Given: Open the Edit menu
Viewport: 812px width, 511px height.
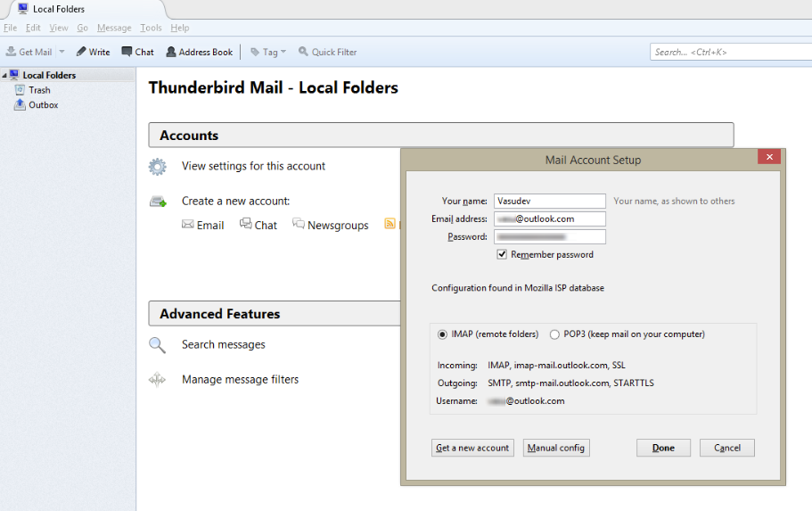Looking at the screenshot, I should 33,28.
